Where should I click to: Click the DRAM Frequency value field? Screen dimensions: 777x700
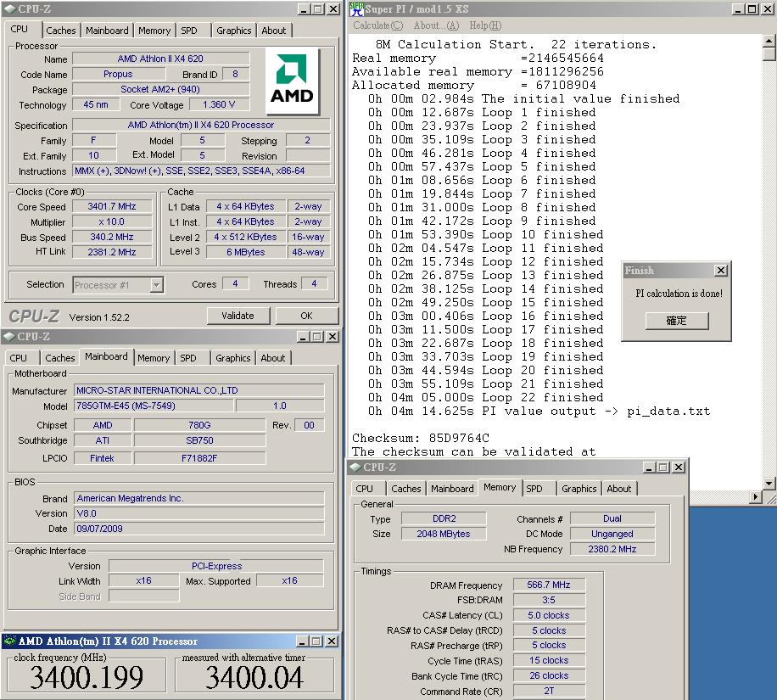pyautogui.click(x=548, y=585)
